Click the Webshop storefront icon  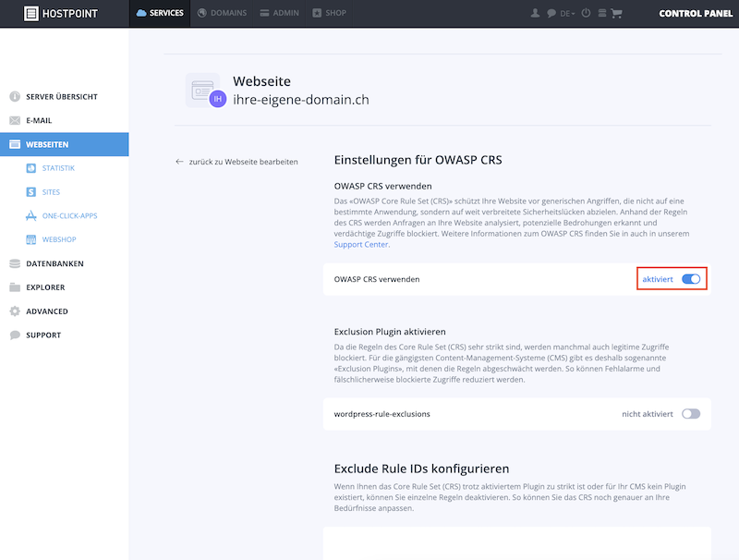(31, 239)
